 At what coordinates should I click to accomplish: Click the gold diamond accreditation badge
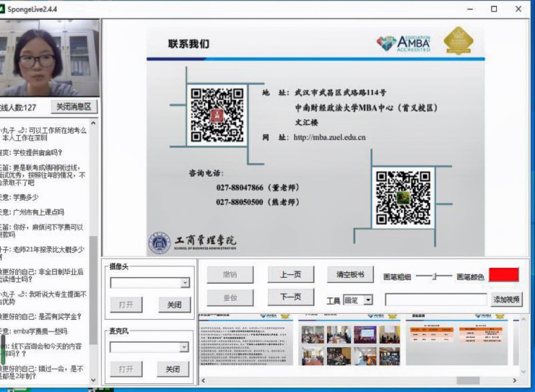point(458,41)
